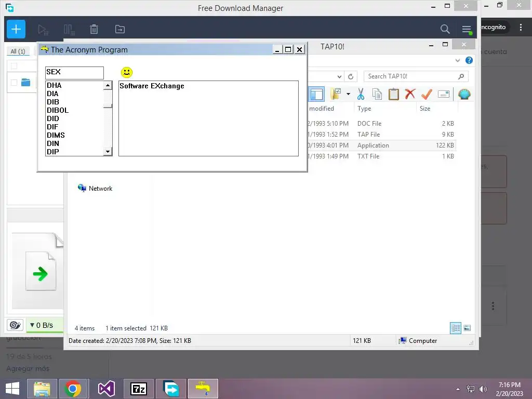532x399 pixels.
Task: Open dropdown arrow next to folder options
Action: click(349, 94)
